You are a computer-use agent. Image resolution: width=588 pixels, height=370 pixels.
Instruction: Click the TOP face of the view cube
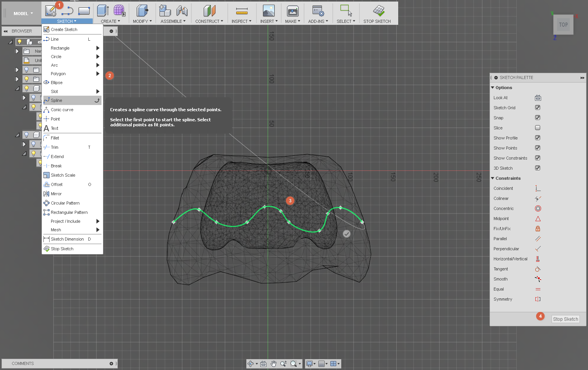(563, 24)
